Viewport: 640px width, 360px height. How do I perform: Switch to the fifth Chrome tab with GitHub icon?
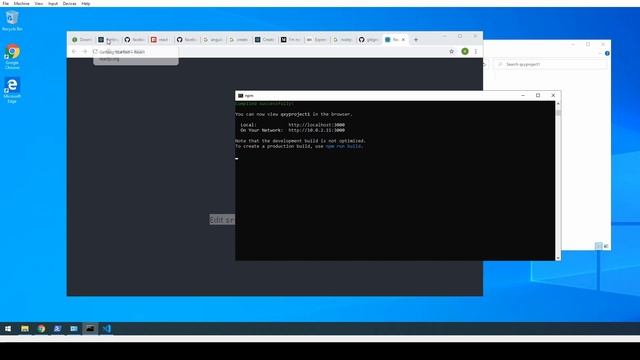[187, 40]
